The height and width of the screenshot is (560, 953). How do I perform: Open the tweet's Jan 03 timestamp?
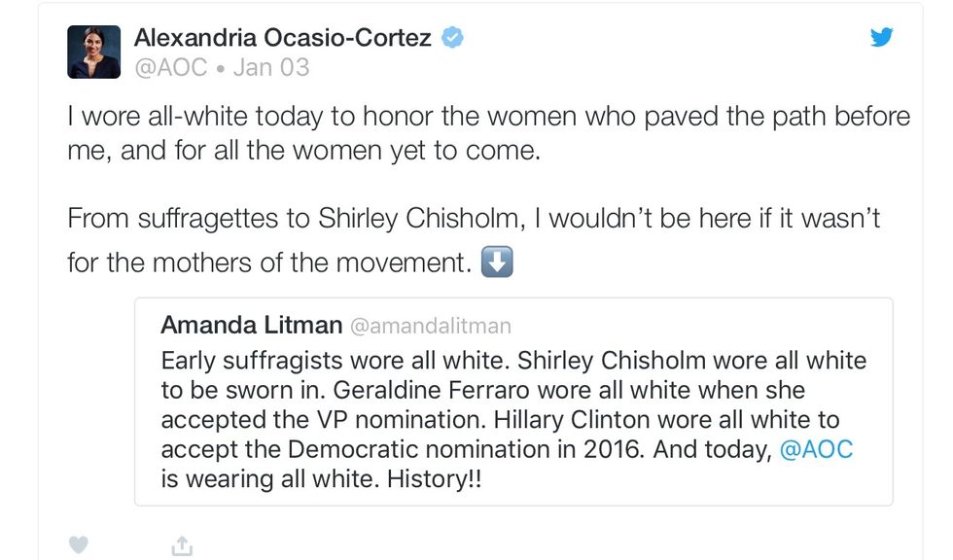click(271, 67)
